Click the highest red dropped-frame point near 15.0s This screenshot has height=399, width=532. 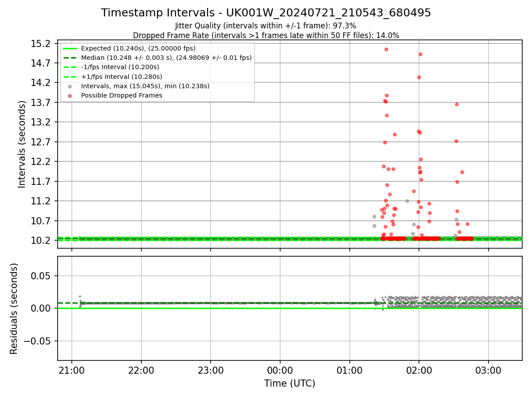coord(386,49)
